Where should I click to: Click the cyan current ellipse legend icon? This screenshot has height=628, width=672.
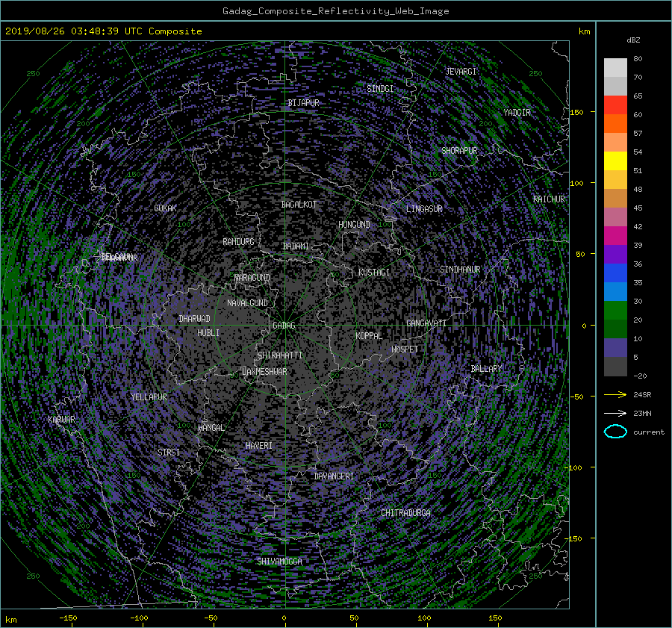pyautogui.click(x=615, y=432)
